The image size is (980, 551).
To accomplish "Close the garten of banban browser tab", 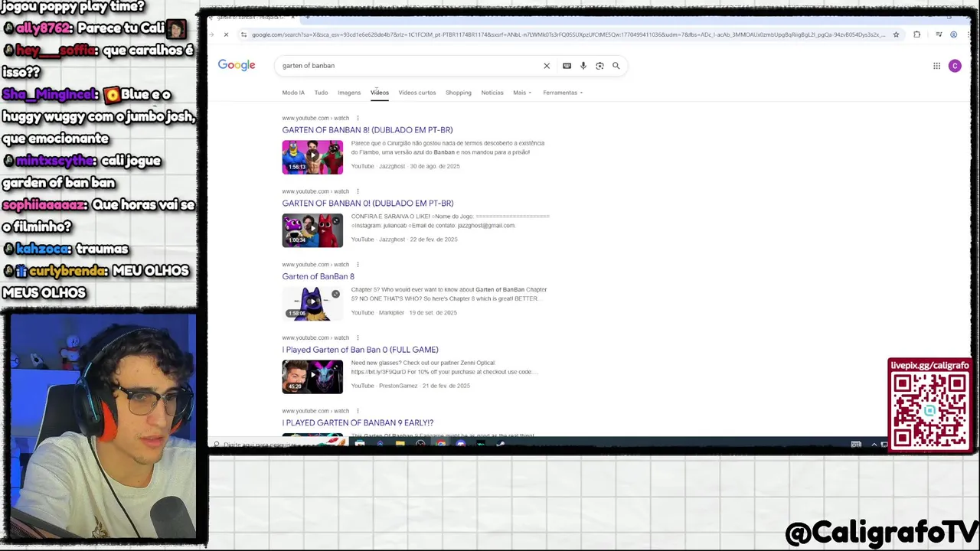I will tap(292, 17).
